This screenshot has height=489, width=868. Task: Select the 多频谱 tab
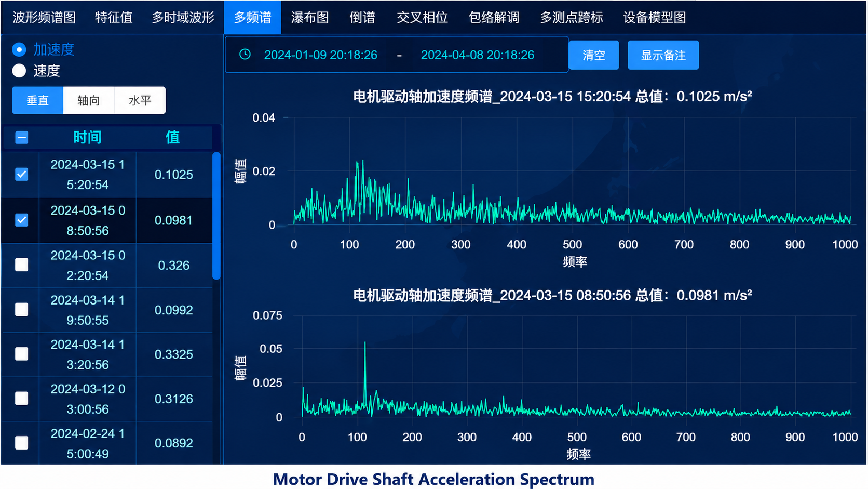click(253, 17)
